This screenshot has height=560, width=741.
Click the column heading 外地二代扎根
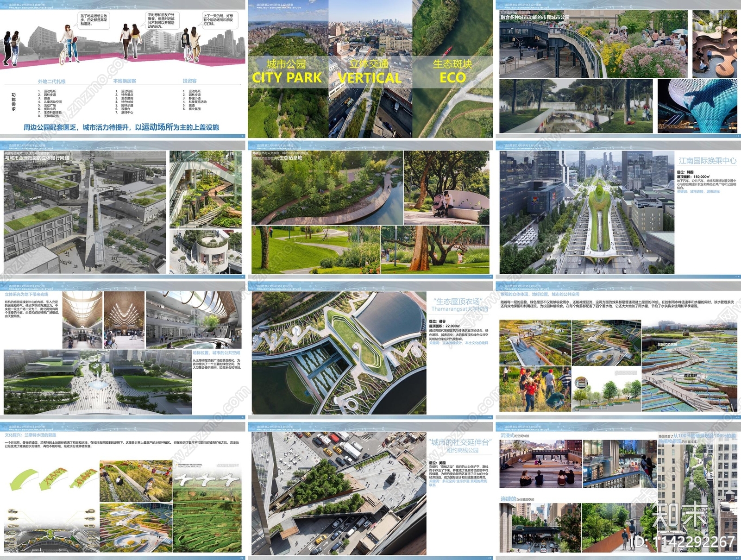pos(52,81)
